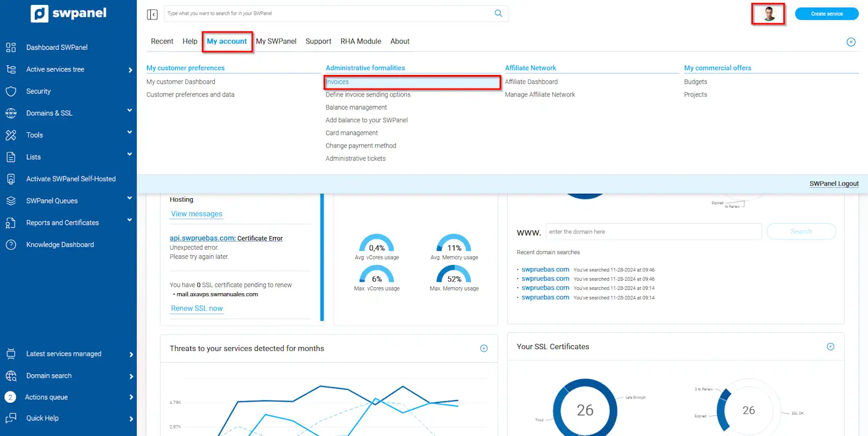Click SWPanel Logout link
This screenshot has height=436, width=868.
click(834, 184)
